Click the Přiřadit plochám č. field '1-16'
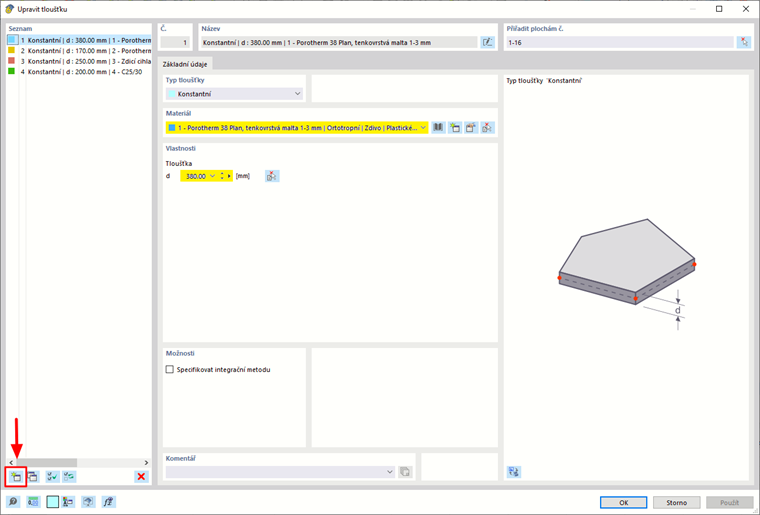 pos(619,43)
